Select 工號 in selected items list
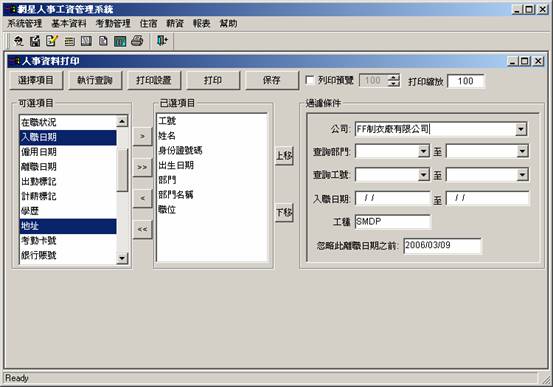Screen dimensions: 553x387 click(x=212, y=121)
